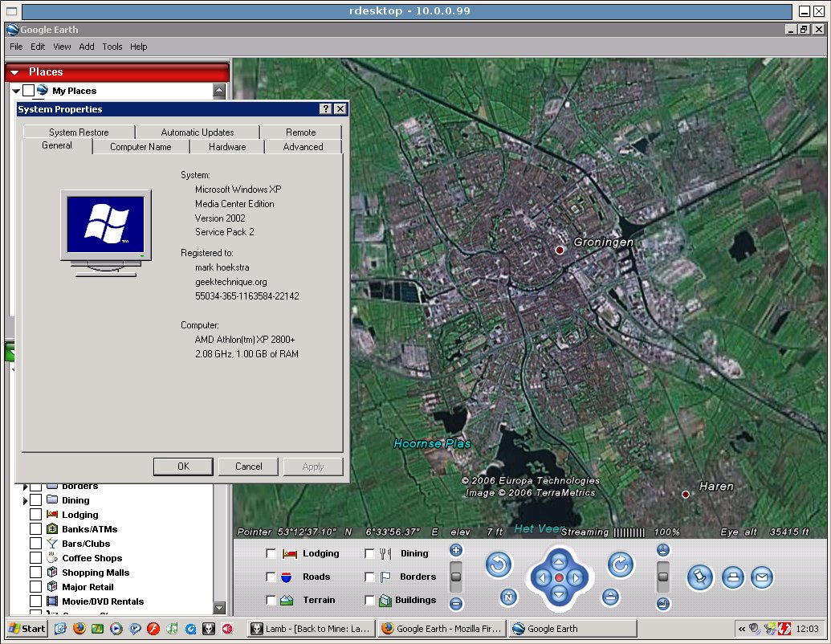Viewport: 831px width, 644px height.
Task: Rotate the map view clockwise
Action: click(x=621, y=565)
